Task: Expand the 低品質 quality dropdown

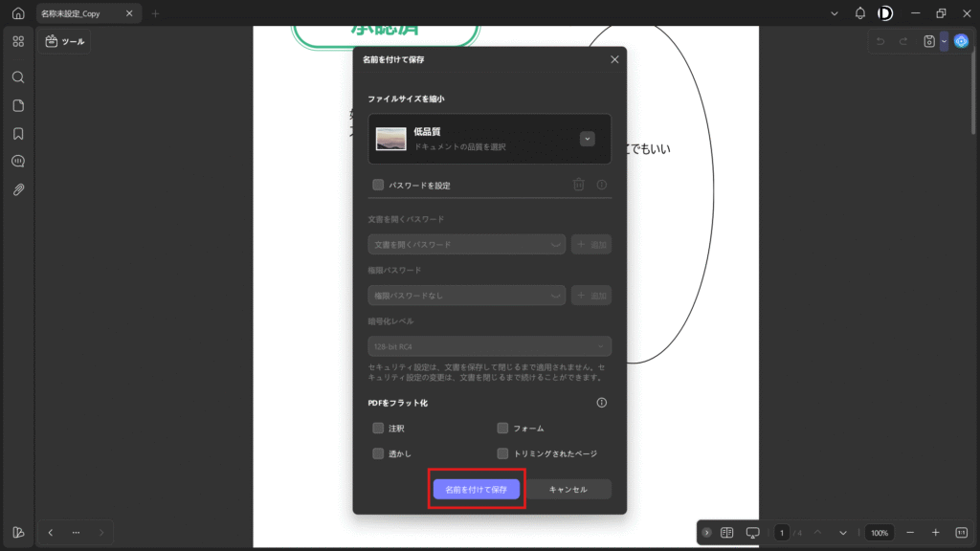Action: pos(588,139)
